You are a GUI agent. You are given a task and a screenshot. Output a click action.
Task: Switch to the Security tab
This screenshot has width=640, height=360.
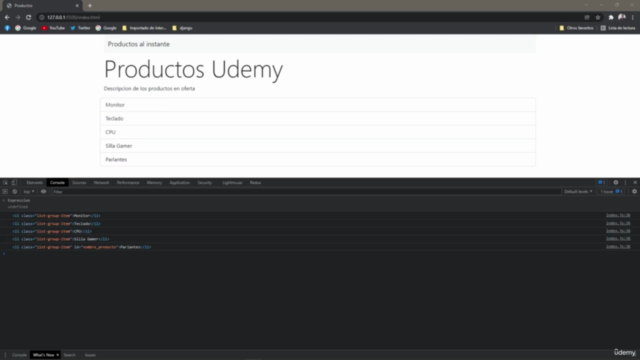coord(204,182)
